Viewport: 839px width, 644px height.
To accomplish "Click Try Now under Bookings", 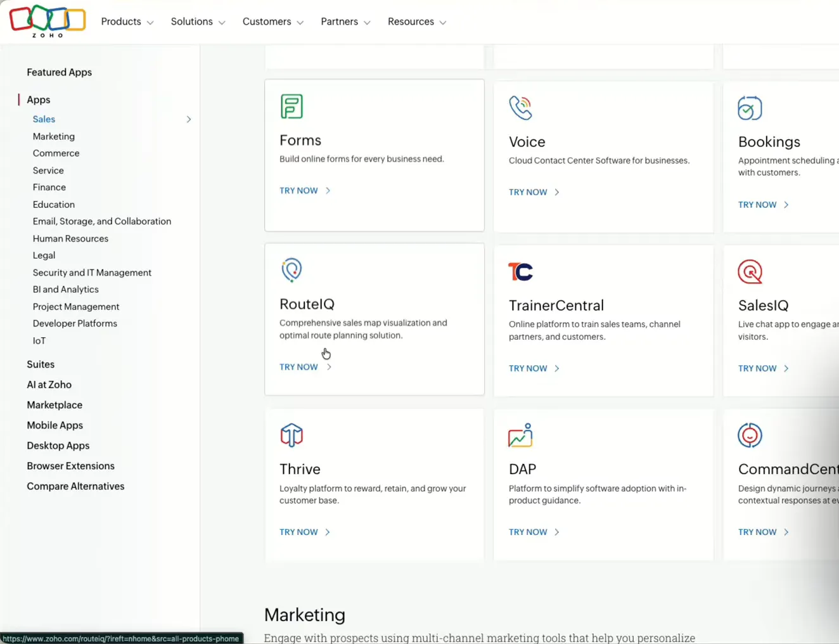I will tap(764, 205).
